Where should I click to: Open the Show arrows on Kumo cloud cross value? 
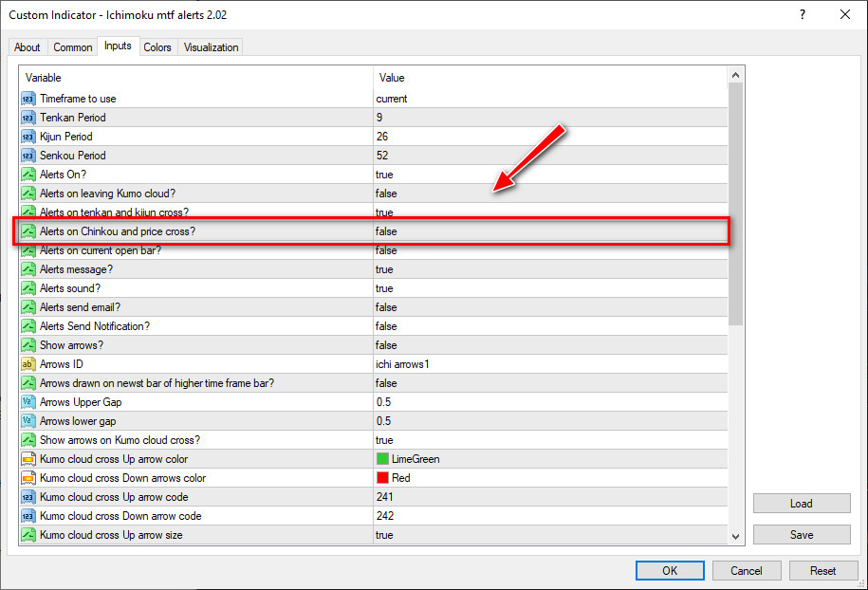[550, 440]
